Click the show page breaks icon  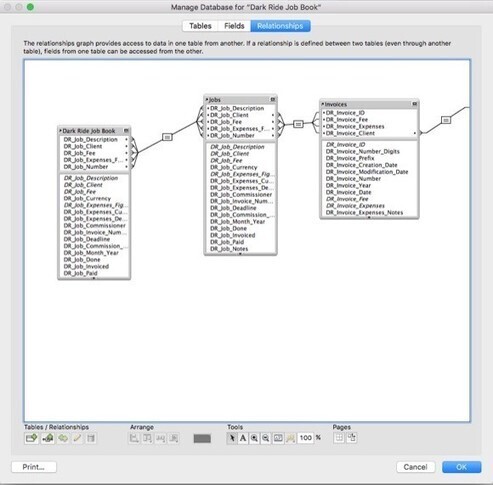click(339, 438)
